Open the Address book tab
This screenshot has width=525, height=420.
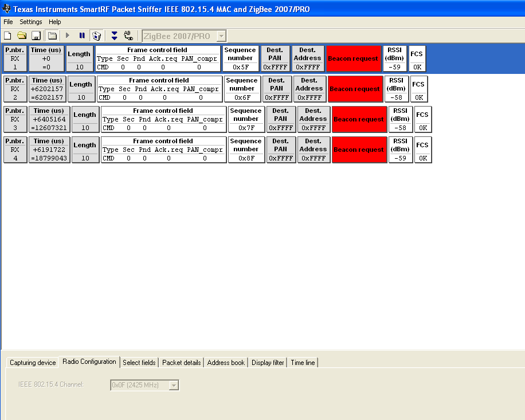pyautogui.click(x=226, y=363)
